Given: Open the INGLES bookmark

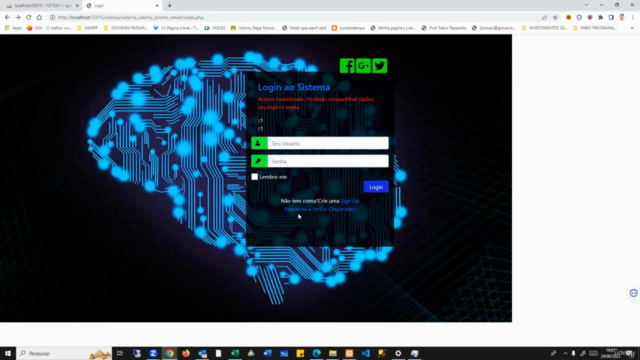Looking at the screenshot, I should click(x=215, y=28).
